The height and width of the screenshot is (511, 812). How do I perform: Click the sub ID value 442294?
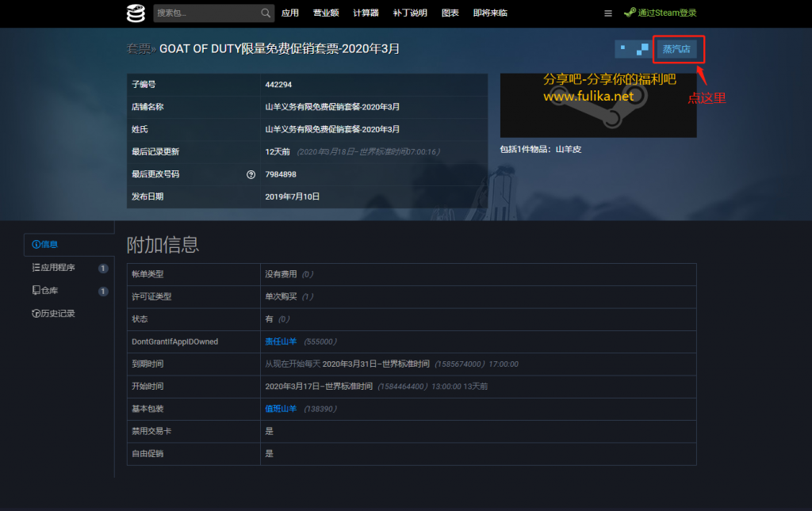click(x=278, y=85)
